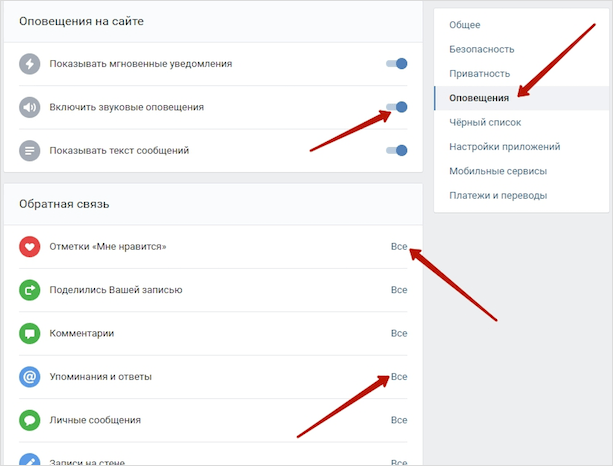Open Все dropdown for Поделились Вашей записью
The image size is (613, 466).
pos(399,290)
